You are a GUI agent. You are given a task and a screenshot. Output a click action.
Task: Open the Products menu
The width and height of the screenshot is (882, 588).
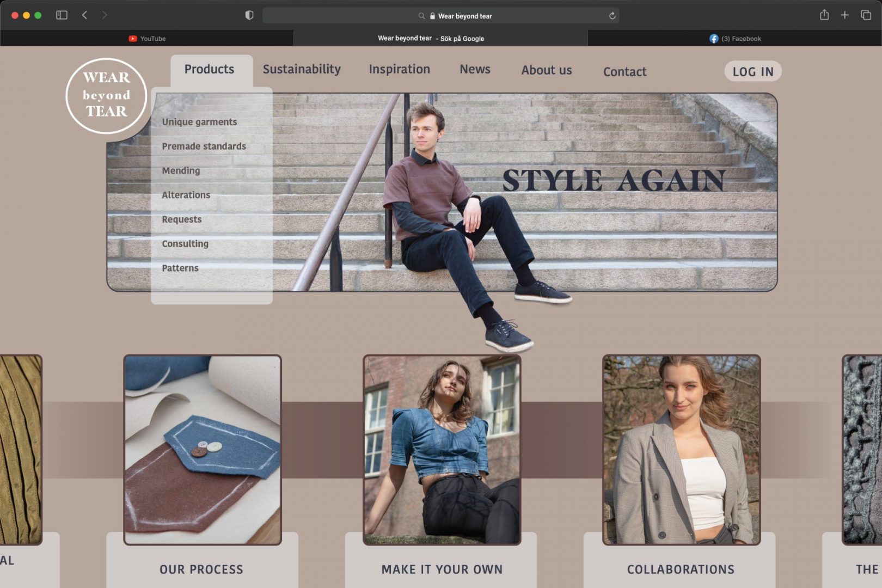tap(209, 69)
